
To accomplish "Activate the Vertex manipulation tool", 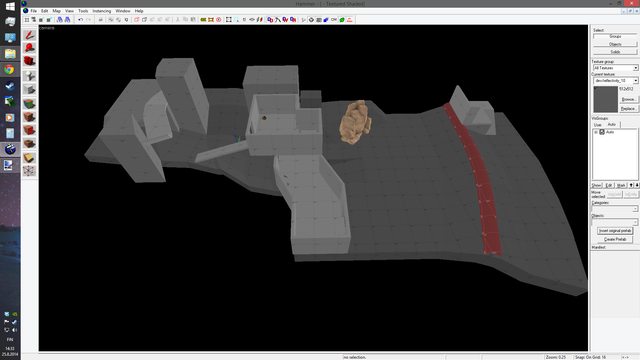I will tap(29, 171).
